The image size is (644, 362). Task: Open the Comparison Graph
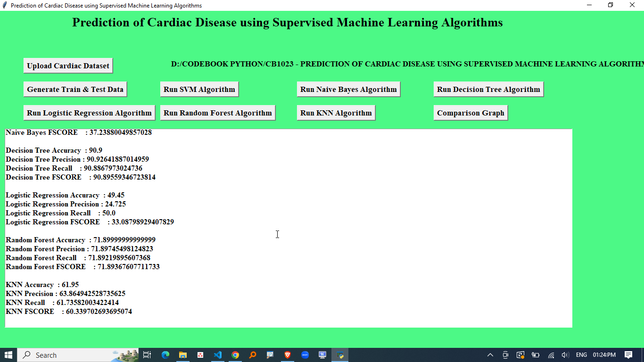click(471, 113)
